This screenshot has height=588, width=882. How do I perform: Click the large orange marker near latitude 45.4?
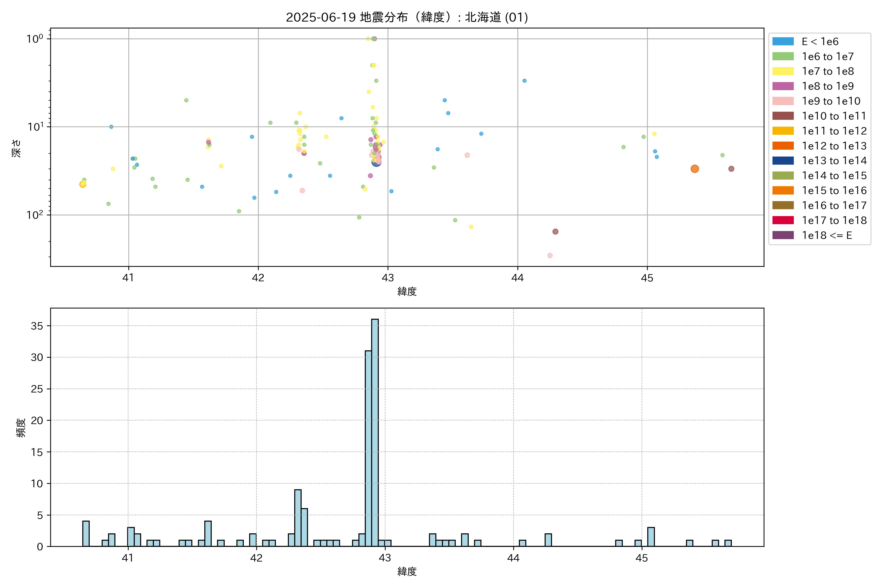695,169
